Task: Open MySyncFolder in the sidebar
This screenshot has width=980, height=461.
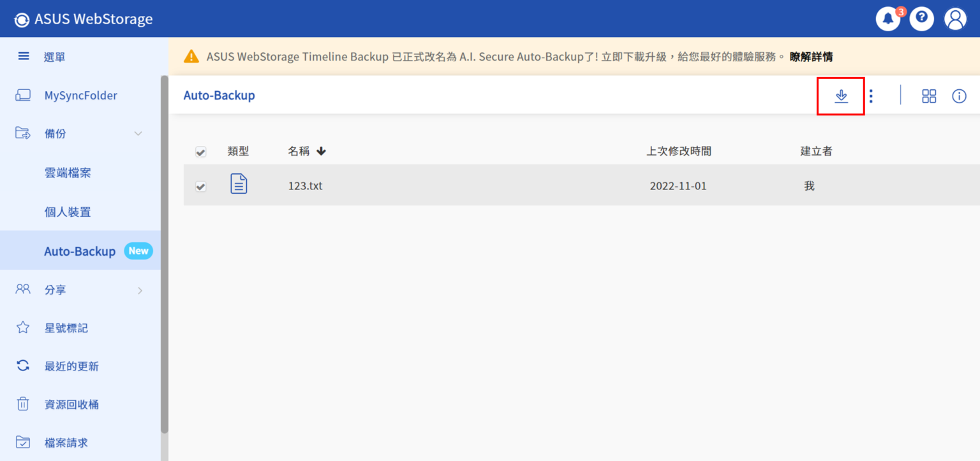Action: [80, 96]
